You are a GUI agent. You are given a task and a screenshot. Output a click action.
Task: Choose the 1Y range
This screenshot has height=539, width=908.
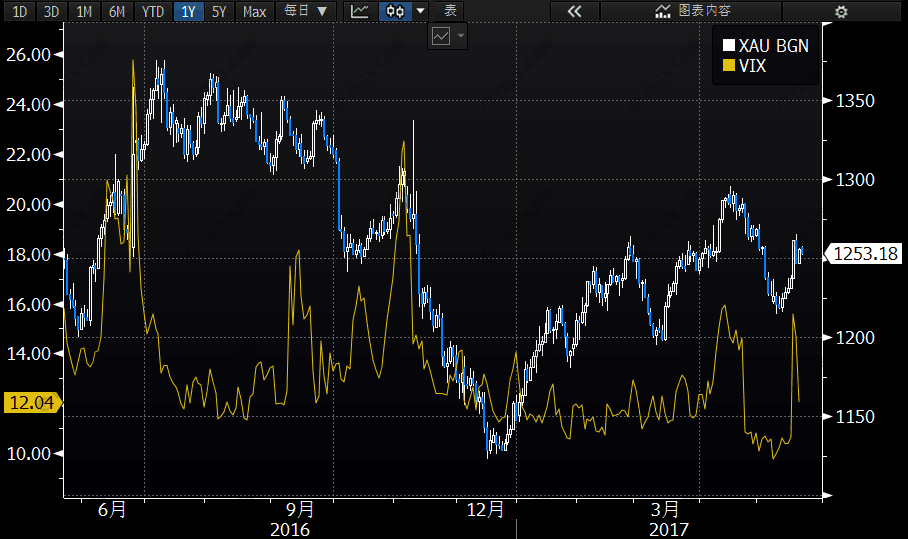tap(189, 11)
